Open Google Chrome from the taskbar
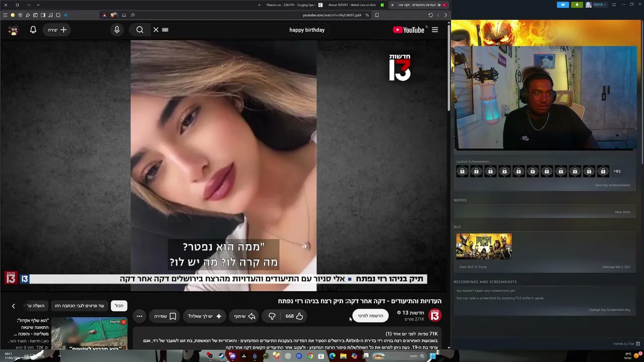644x362 pixels. pyautogui.click(x=310, y=356)
